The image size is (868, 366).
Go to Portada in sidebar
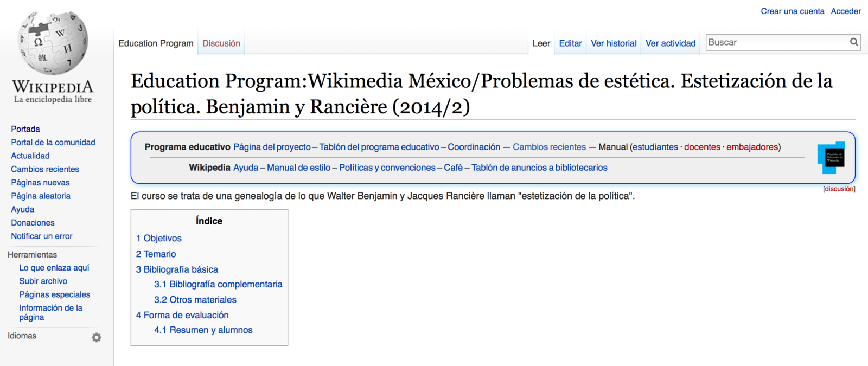(25, 129)
